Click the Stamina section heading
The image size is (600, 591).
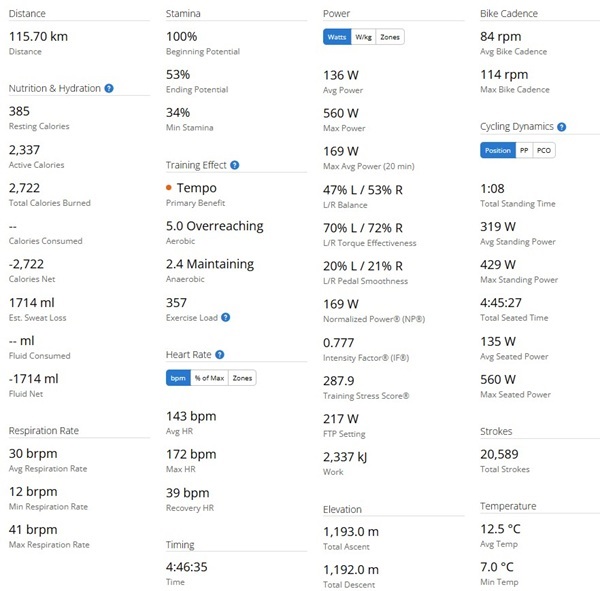pyautogui.click(x=183, y=14)
